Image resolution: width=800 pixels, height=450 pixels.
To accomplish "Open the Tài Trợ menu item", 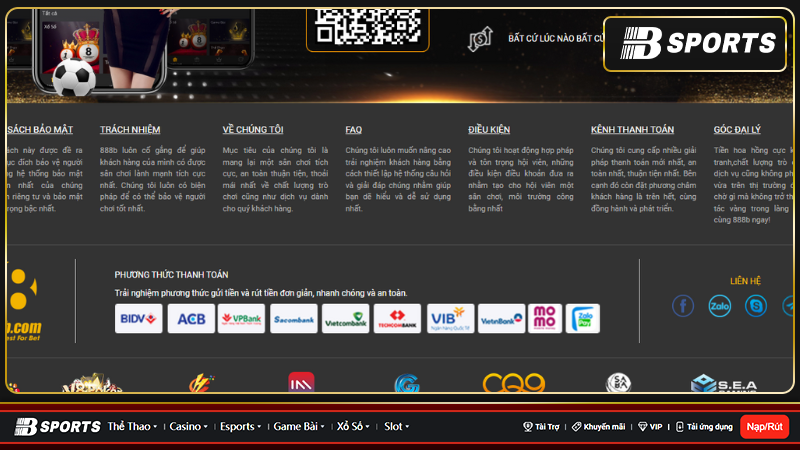I will click(x=541, y=427).
